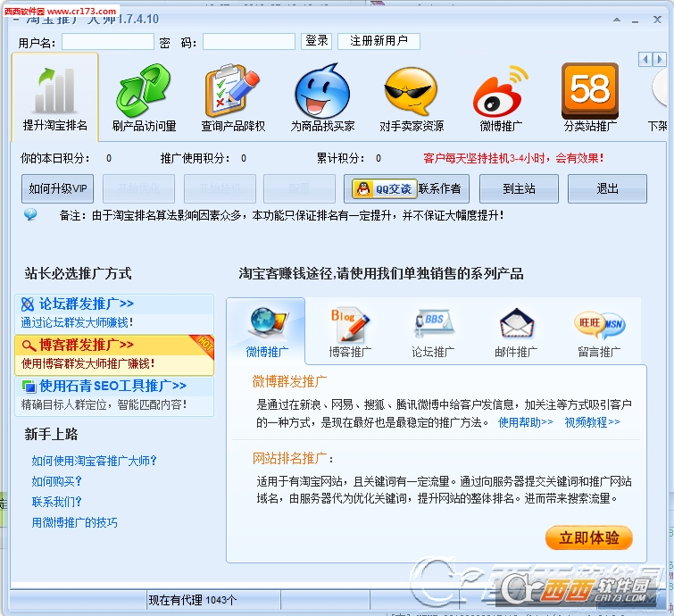Open the 视频教程>> link
This screenshot has width=674, height=616.
(593, 422)
